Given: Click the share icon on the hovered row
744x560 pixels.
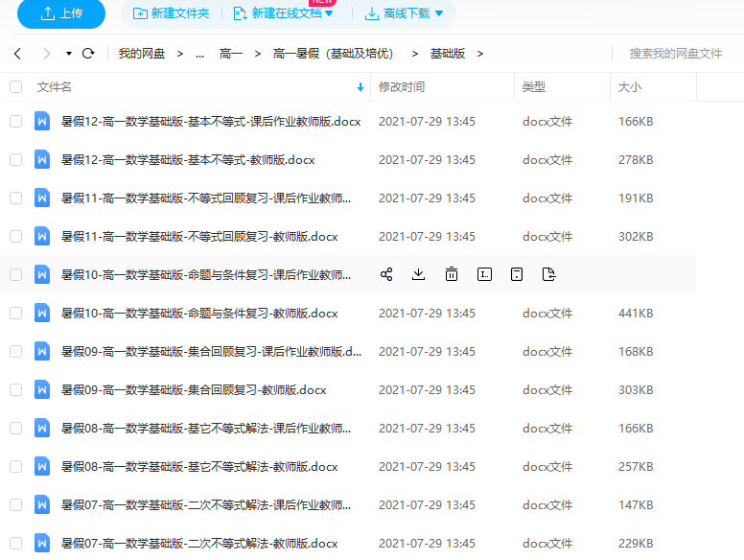Looking at the screenshot, I should [x=386, y=274].
